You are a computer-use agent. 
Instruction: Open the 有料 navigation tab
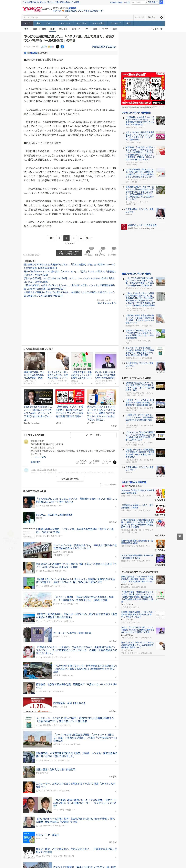(x=128, y=24)
